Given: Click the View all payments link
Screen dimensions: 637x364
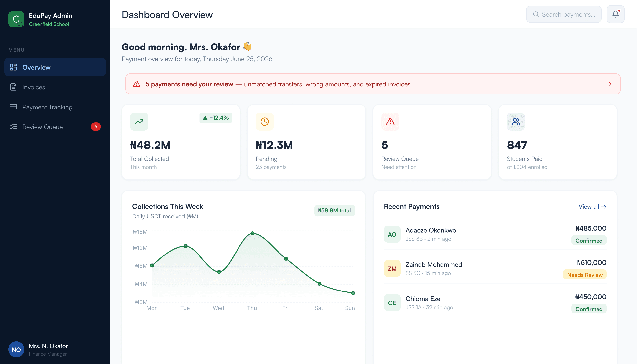Looking at the screenshot, I should coord(593,207).
